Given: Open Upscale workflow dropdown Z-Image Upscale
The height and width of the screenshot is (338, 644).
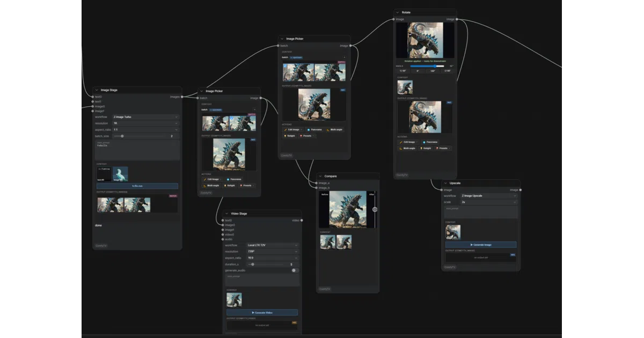Looking at the screenshot, I should tap(488, 196).
